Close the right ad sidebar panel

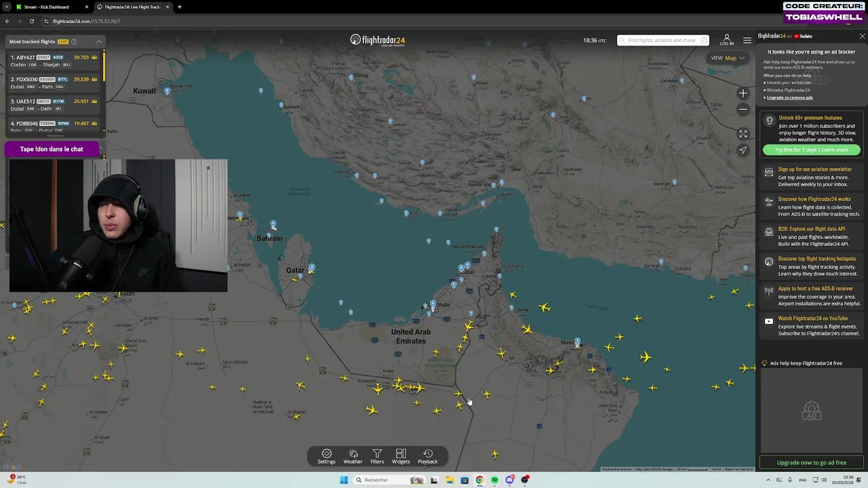pyautogui.click(x=862, y=36)
